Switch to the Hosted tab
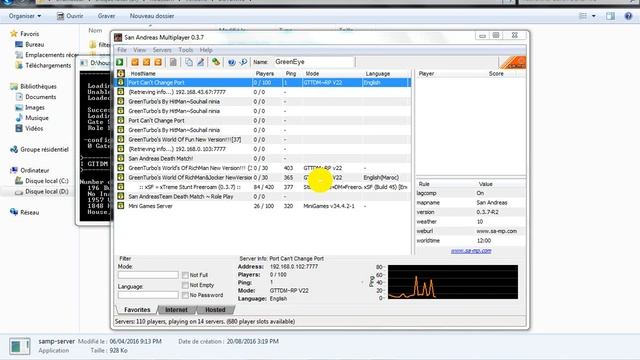Screen dimensions: 640x360 (215, 309)
